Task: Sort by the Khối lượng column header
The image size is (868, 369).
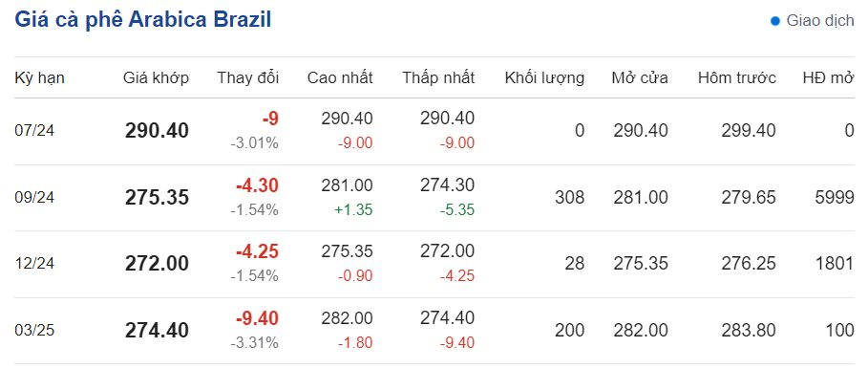Action: [x=544, y=78]
